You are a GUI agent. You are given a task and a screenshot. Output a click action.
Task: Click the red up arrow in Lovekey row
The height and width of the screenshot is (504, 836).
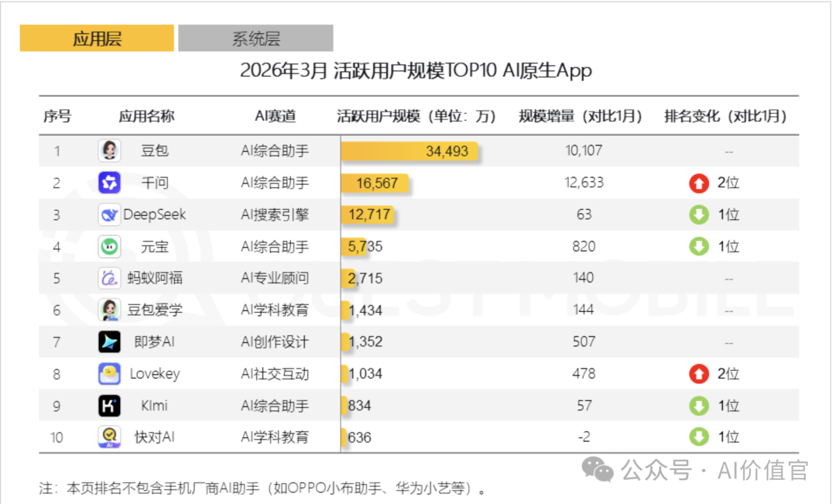point(699,374)
